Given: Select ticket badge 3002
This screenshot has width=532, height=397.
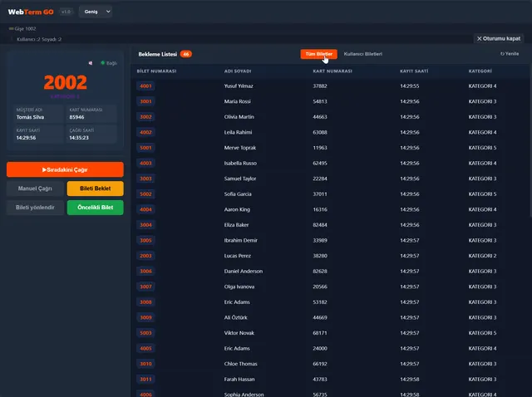Looking at the screenshot, I should point(146,117).
